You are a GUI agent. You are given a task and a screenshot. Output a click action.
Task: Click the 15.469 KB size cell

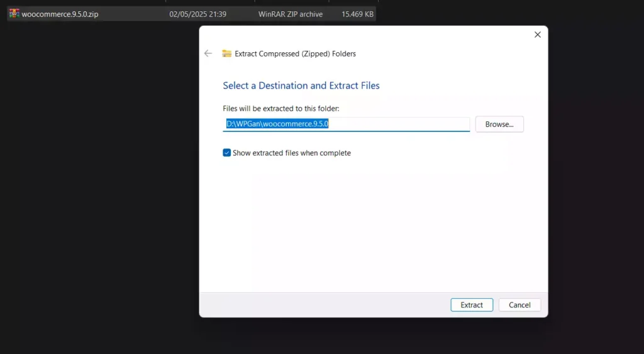(357, 14)
